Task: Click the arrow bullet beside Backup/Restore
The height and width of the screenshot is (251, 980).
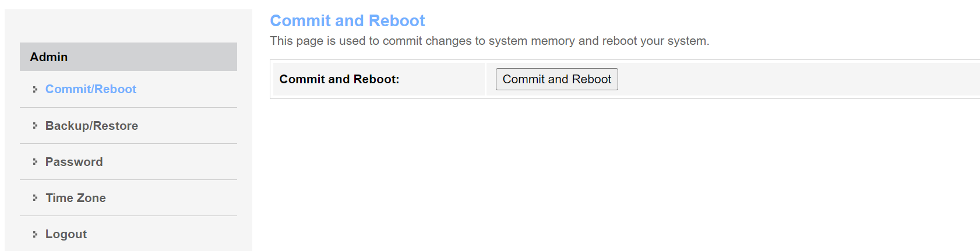Action: pyautogui.click(x=35, y=126)
